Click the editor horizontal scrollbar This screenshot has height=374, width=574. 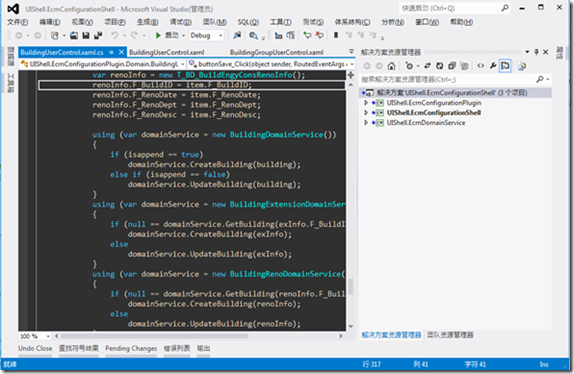coord(154,336)
